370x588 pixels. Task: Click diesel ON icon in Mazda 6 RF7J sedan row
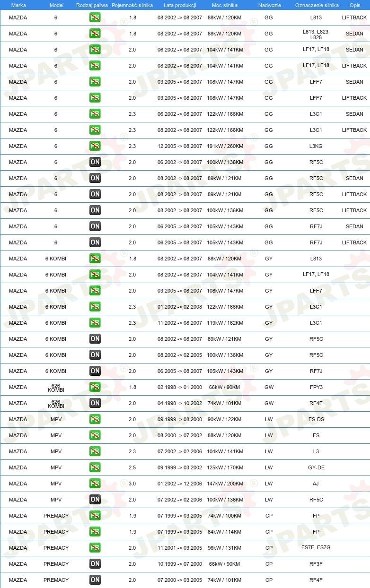95,226
